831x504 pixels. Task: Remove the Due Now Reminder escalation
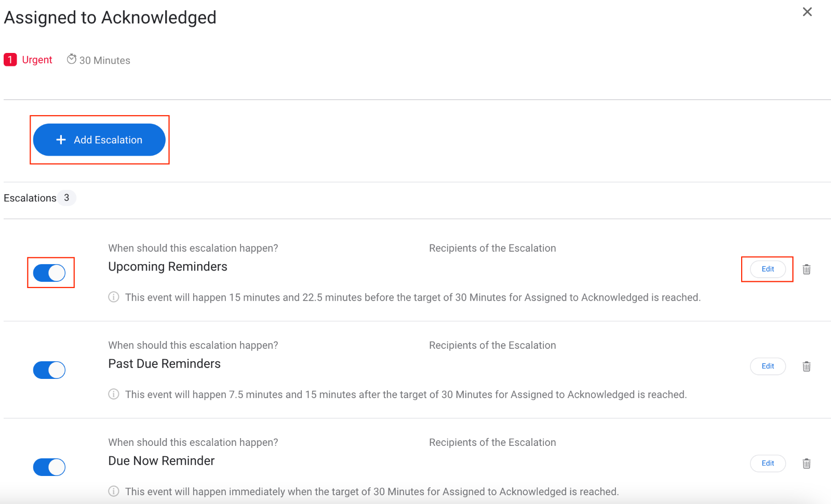point(806,464)
